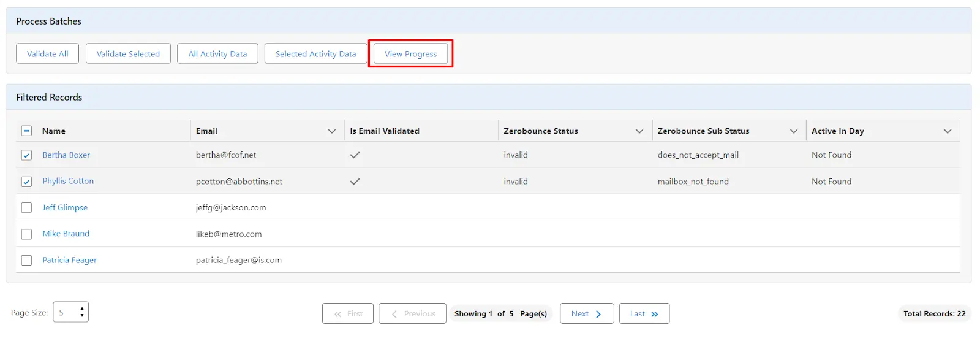Open Bertha Boxer record link

point(66,155)
